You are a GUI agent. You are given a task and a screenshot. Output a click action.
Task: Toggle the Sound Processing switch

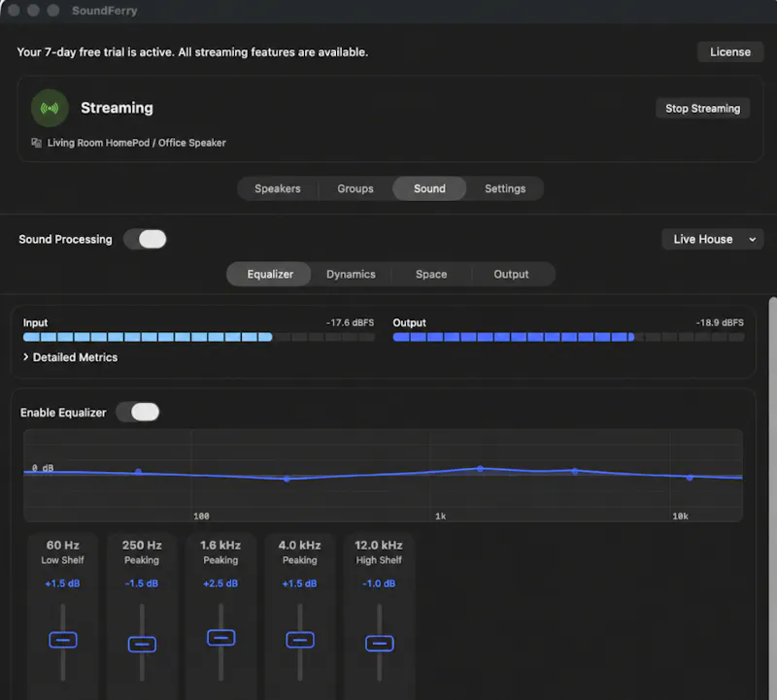coord(145,239)
